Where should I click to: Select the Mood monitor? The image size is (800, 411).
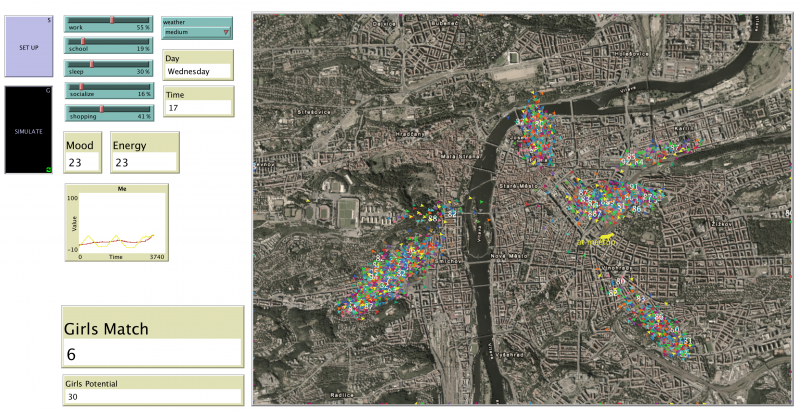[84, 154]
